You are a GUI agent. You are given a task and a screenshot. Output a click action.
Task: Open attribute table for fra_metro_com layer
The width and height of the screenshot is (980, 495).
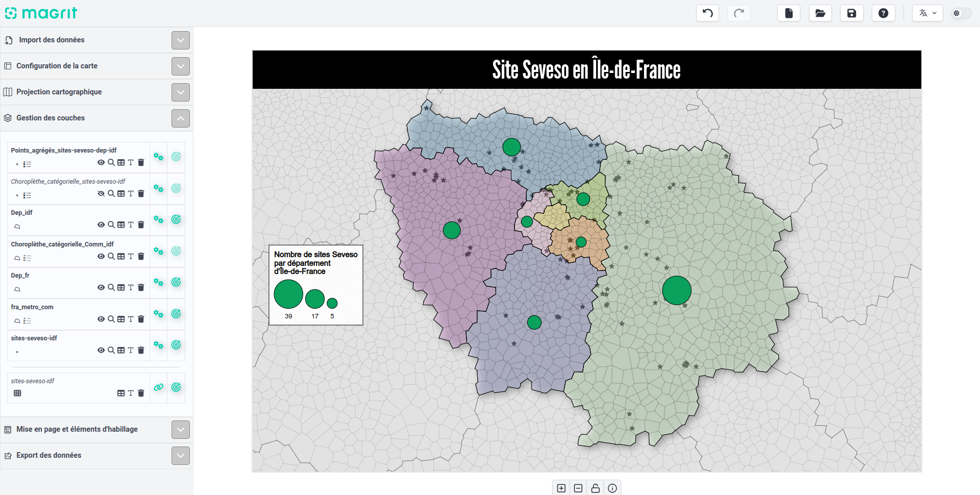[x=121, y=319]
